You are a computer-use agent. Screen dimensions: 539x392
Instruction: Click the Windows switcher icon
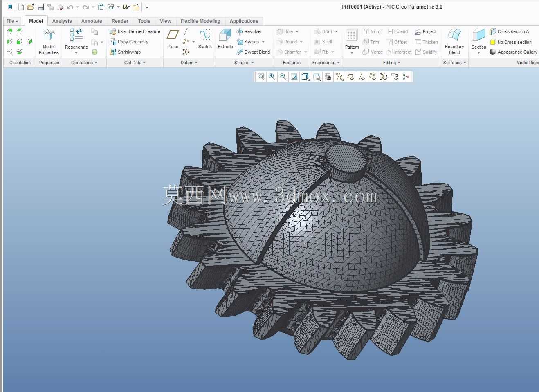pos(111,7)
